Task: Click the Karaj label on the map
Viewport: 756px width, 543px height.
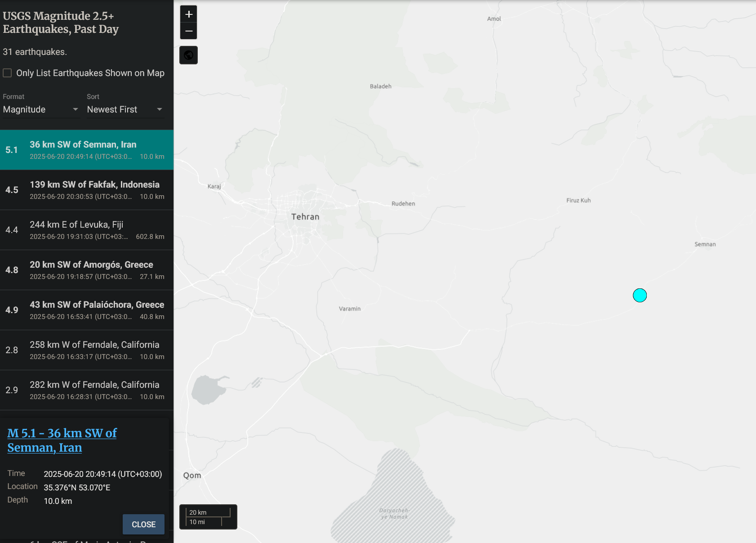Action: pyautogui.click(x=214, y=186)
